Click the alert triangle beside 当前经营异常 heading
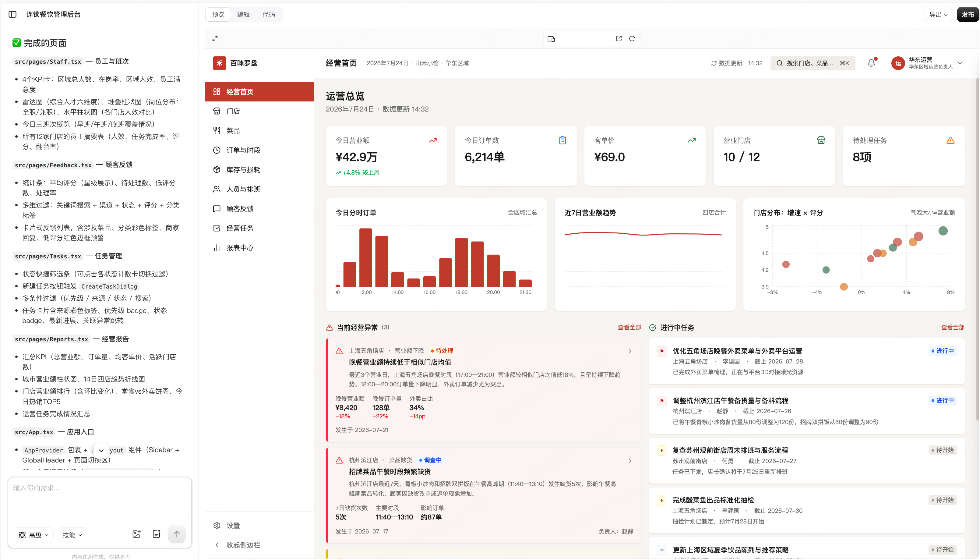980x560 pixels. (x=330, y=328)
